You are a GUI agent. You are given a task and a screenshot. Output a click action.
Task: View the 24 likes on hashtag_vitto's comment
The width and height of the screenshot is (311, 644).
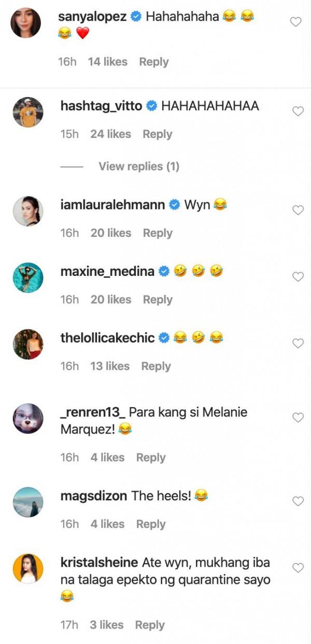(110, 134)
